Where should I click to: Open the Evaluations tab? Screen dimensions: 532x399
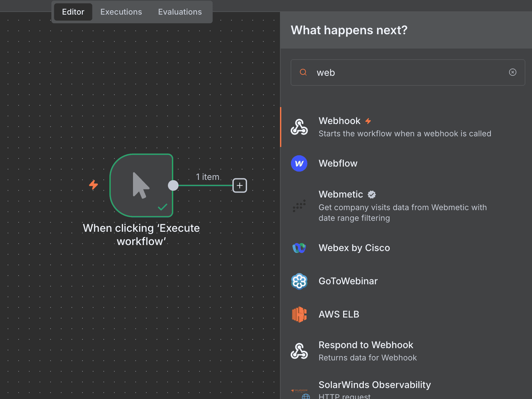(x=180, y=12)
